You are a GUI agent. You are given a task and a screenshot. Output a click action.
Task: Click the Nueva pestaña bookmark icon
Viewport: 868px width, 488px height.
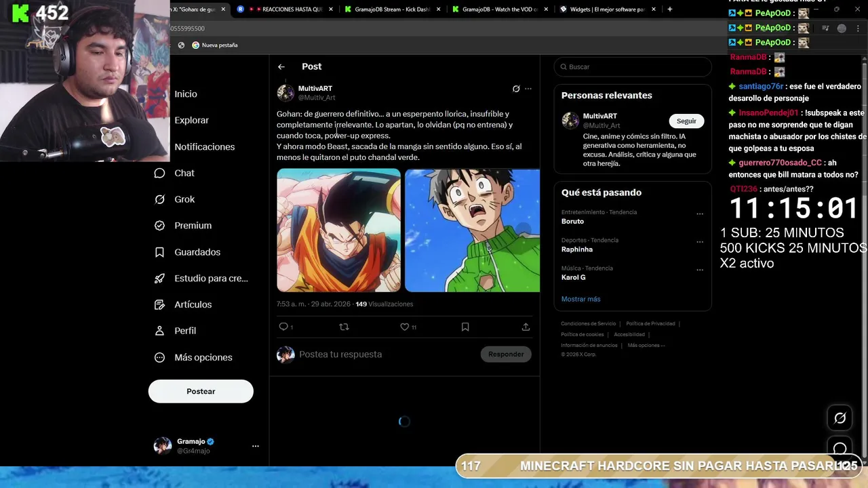[x=195, y=45]
